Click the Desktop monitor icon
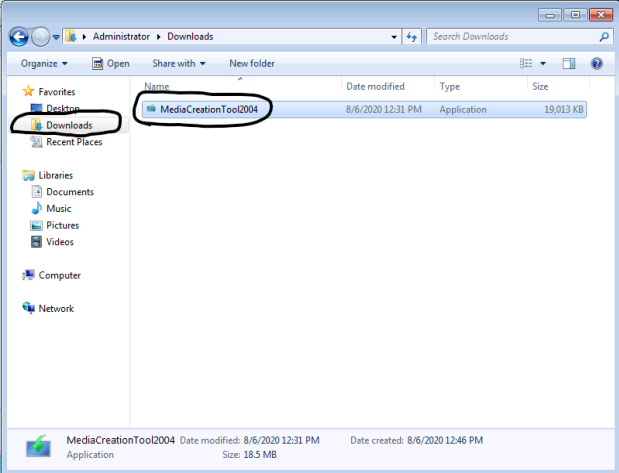The image size is (619, 473). 36,108
